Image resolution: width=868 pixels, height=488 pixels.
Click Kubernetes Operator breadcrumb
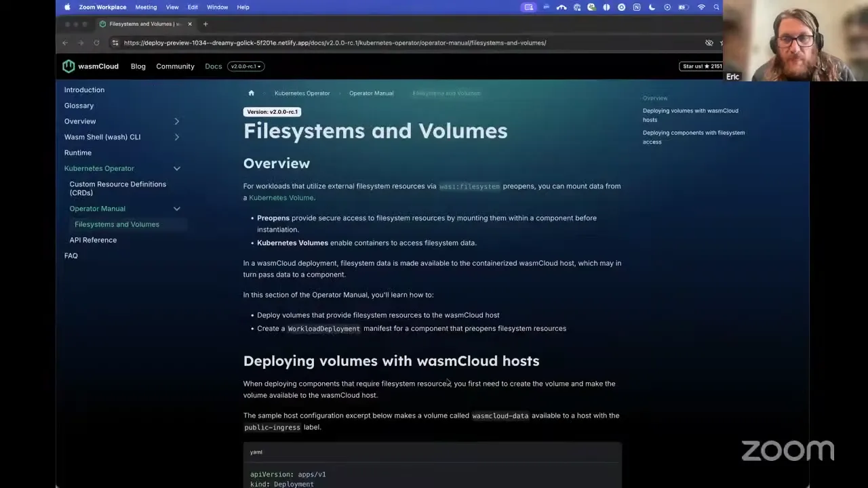point(302,93)
